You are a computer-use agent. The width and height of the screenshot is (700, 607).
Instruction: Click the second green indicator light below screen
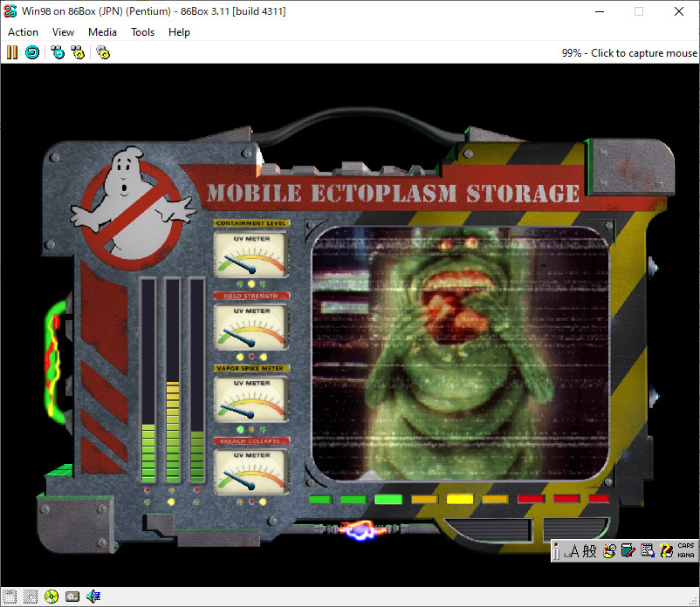point(353,499)
